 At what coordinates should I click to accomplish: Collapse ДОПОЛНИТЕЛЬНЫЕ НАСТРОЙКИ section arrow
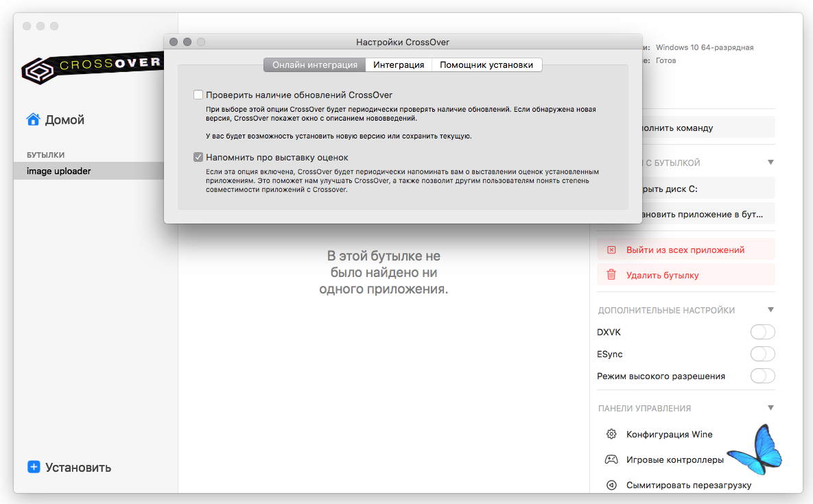770,310
